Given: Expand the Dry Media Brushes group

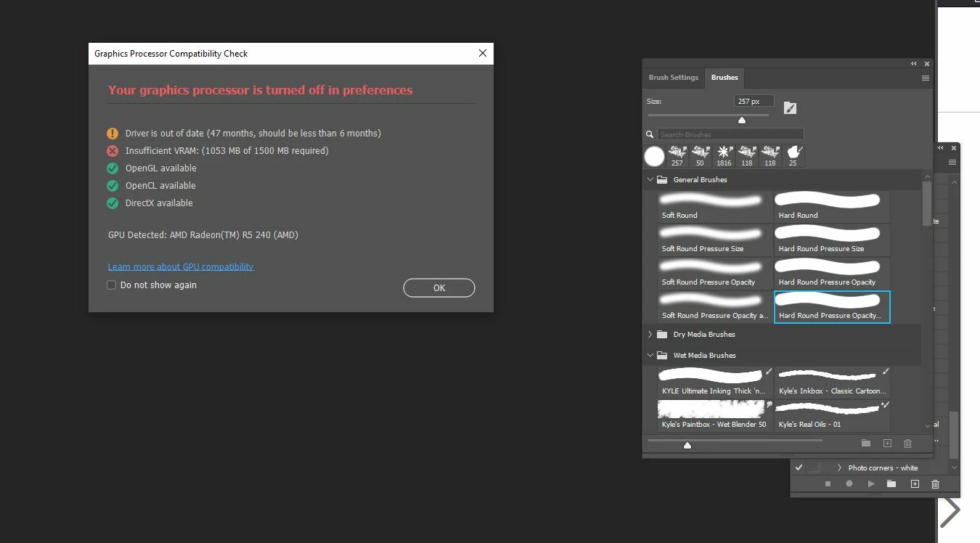Looking at the screenshot, I should pos(650,335).
